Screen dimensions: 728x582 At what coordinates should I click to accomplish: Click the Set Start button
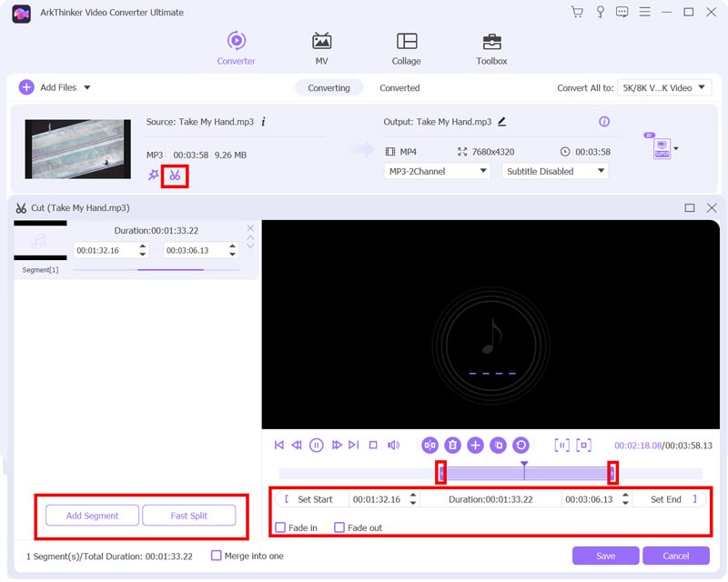[x=310, y=499]
